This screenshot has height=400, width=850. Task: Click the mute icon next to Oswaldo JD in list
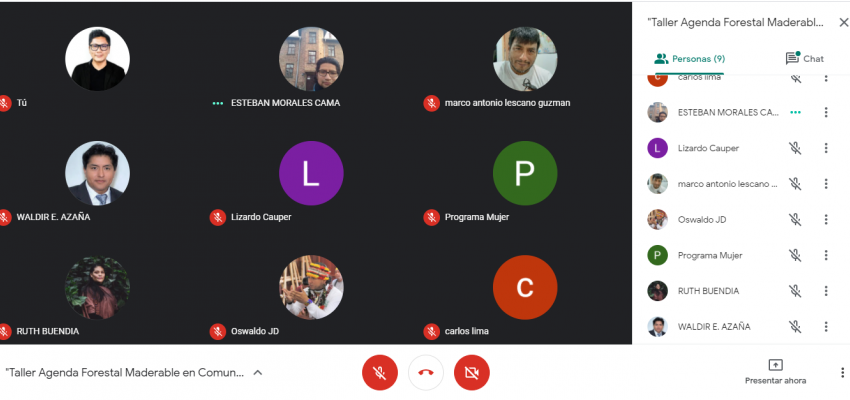795,220
